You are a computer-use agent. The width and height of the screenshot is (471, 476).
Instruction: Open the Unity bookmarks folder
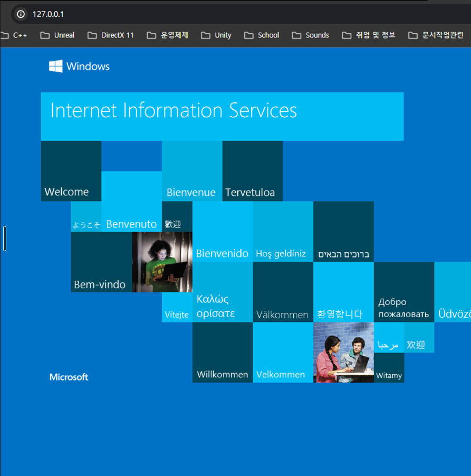(x=216, y=35)
